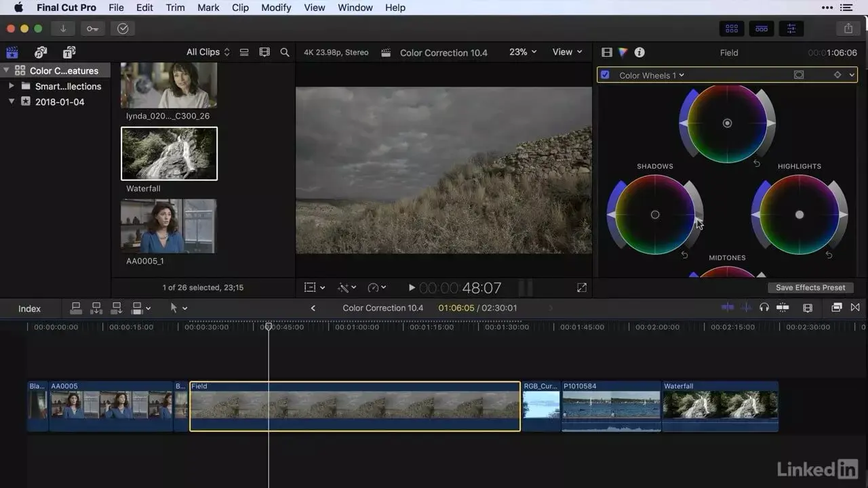Open the Effects browser icon

(x=837, y=308)
